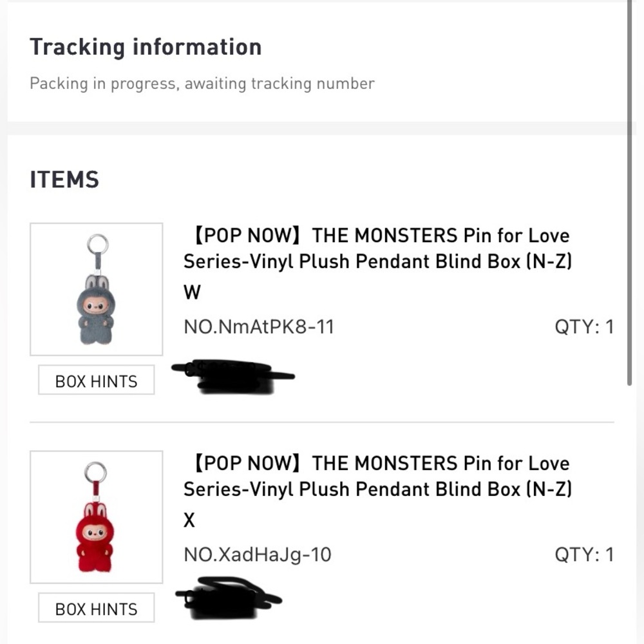Click the blacked-out price under first item
Image resolution: width=644 pixels, height=644 pixels.
coord(232,376)
